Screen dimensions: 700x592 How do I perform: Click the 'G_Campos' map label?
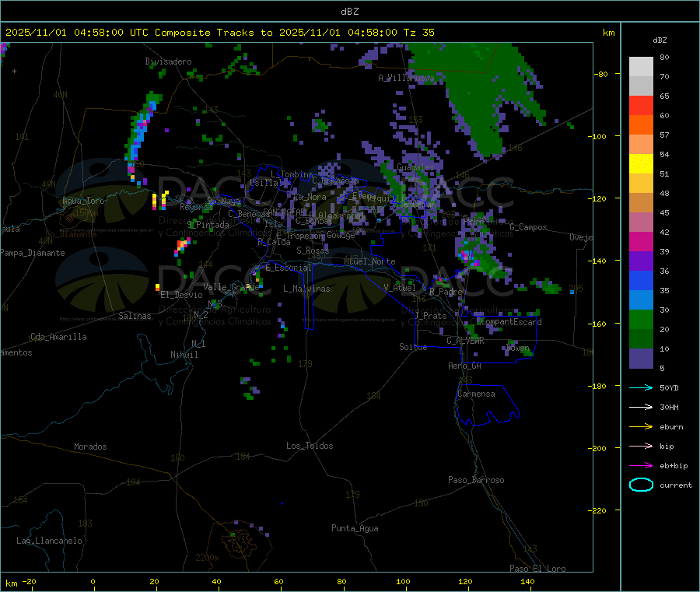(x=528, y=227)
